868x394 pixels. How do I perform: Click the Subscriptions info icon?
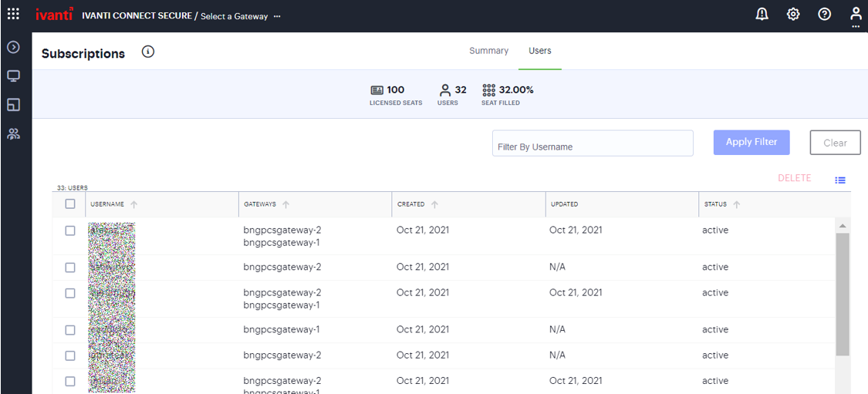coord(149,52)
